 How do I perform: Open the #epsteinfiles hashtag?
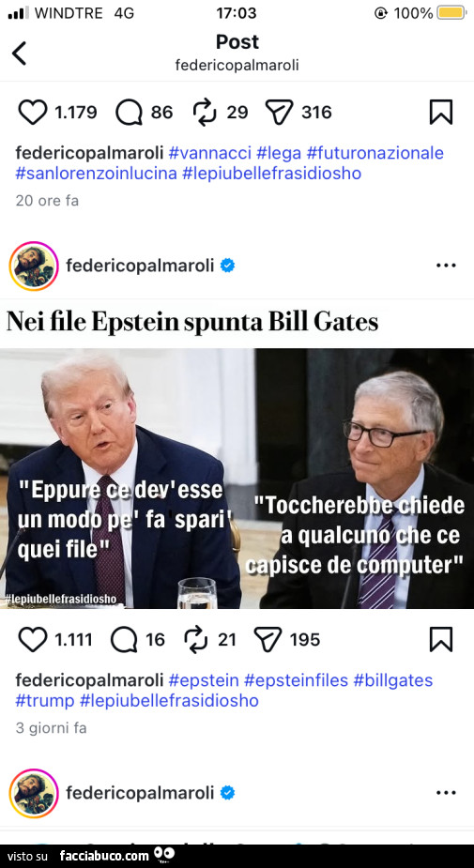(x=296, y=679)
